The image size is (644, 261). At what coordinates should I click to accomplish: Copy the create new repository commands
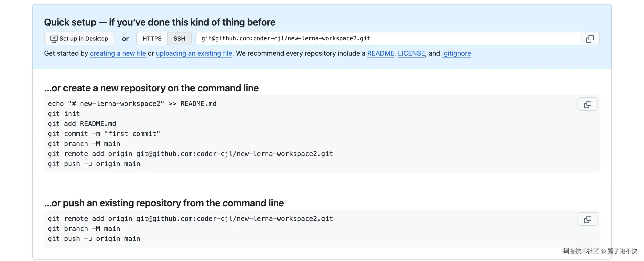click(587, 104)
